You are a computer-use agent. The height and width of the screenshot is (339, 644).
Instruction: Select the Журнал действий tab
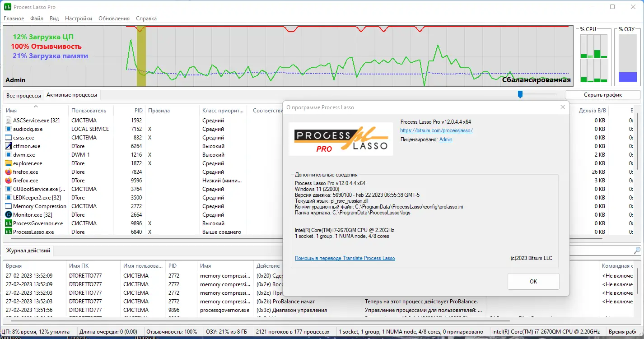click(27, 251)
